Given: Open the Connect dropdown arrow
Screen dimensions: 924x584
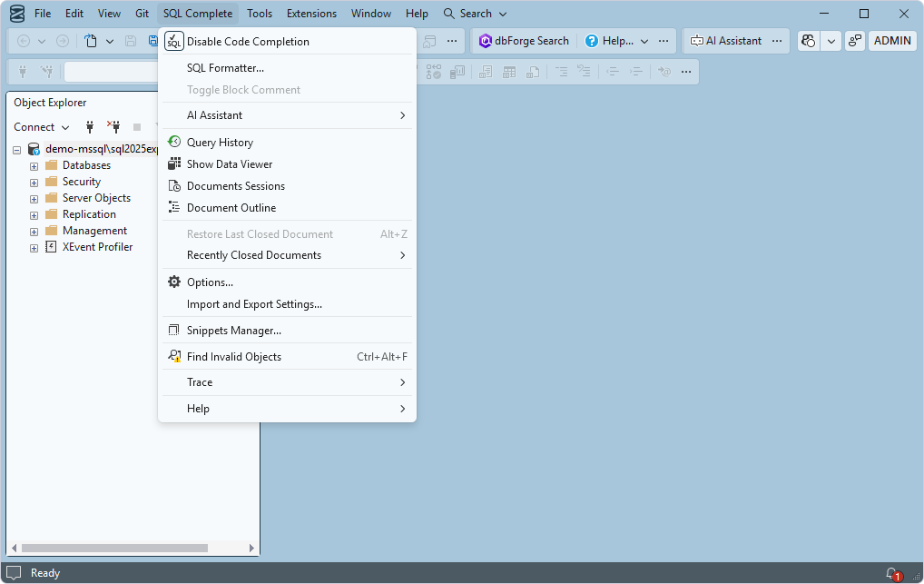Looking at the screenshot, I should coord(65,127).
